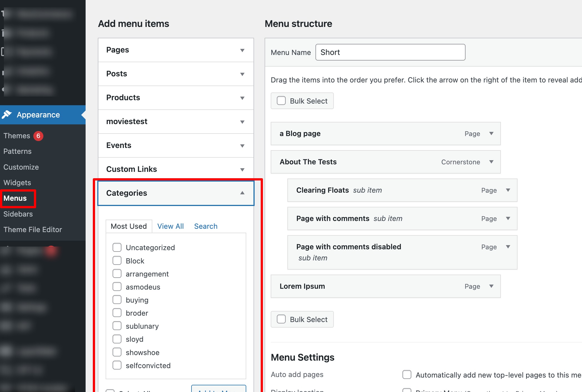Viewport: 582px width, 392px height.
Task: Toggle automatically add new top-level pages
Action: 407,375
